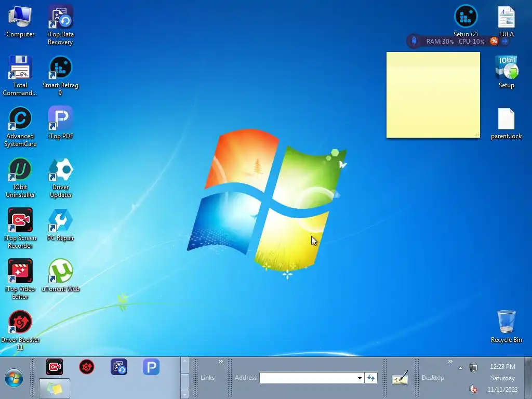The height and width of the screenshot is (399, 532).
Task: Select Total Commander desktop shortcut
Action: pos(20,76)
